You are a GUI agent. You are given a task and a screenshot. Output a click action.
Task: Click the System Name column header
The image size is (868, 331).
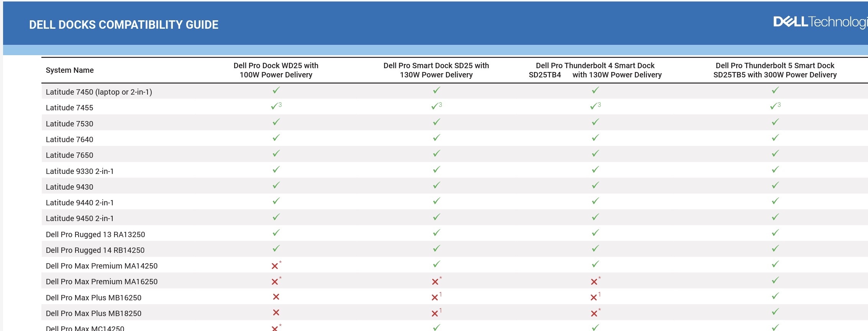point(70,70)
